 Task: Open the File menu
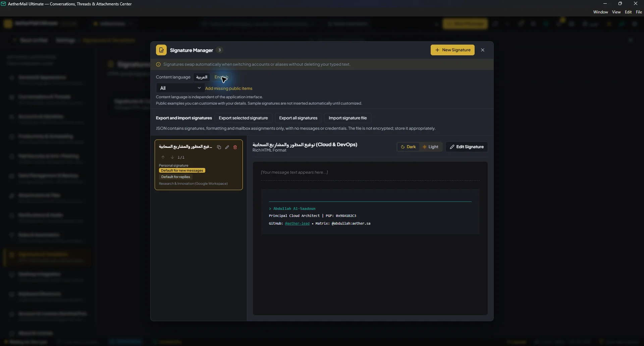tap(639, 12)
